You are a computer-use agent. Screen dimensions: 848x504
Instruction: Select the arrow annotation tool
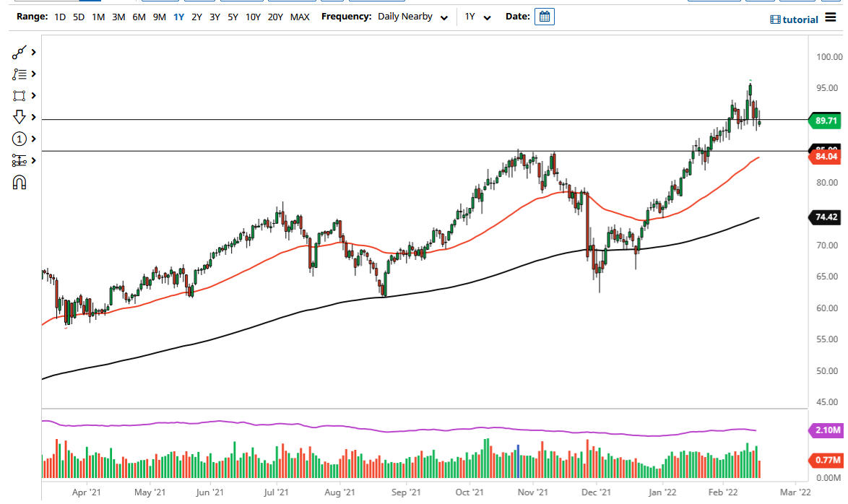click(20, 117)
